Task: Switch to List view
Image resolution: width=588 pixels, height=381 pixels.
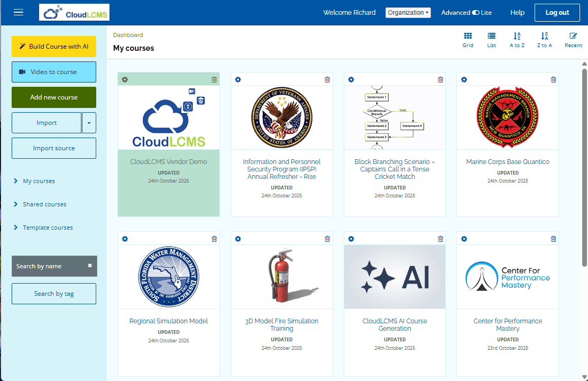Action: 491,40
